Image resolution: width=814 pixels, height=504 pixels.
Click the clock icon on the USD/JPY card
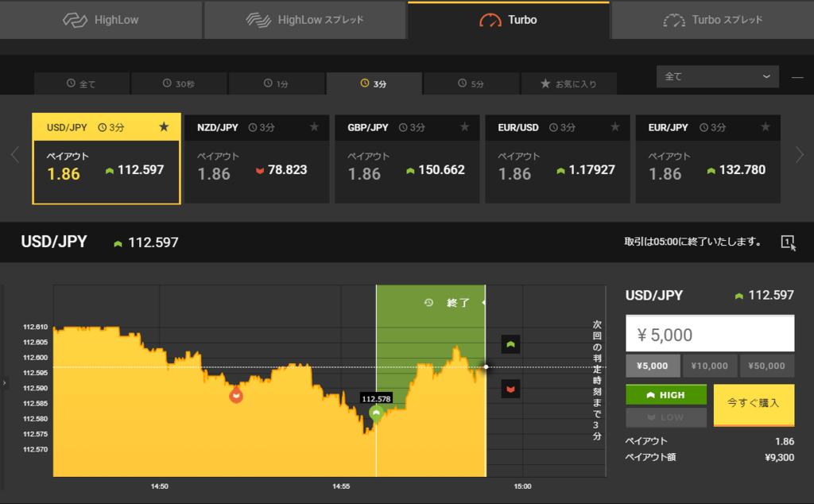[103, 127]
